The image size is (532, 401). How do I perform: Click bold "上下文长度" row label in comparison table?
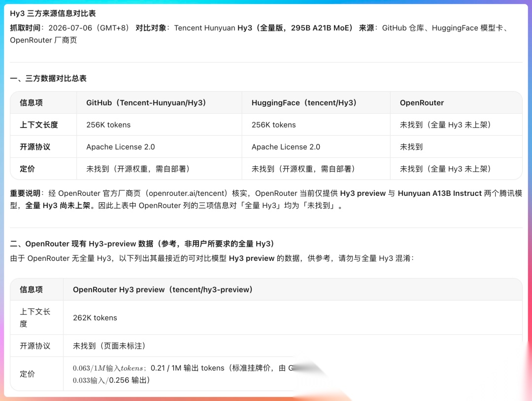(39, 125)
